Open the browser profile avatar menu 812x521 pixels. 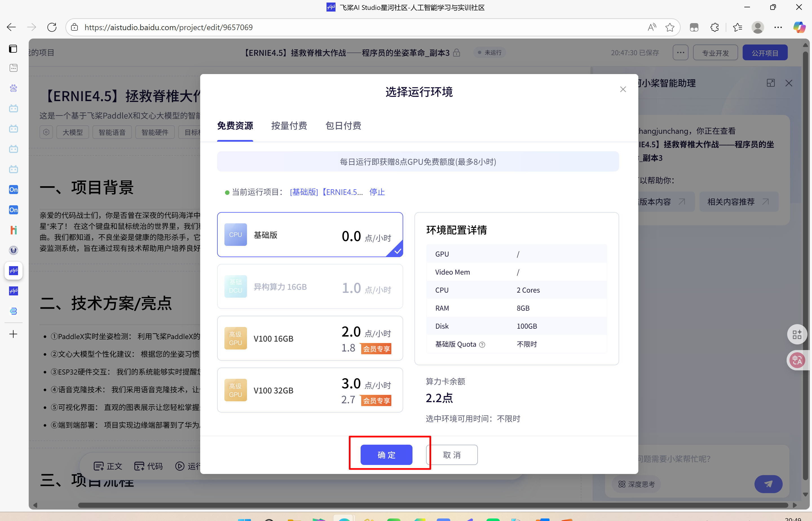tap(758, 27)
